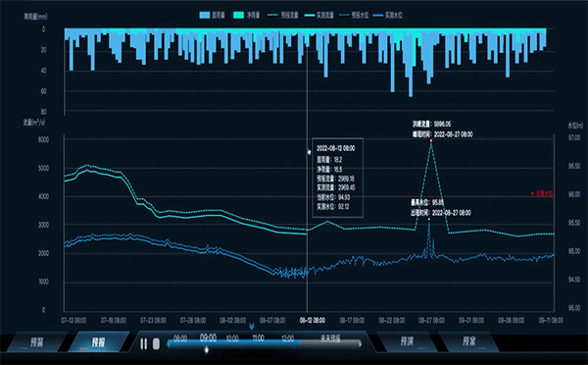Viewport: 588px width, 365px height.
Task: Toggle the 净雨量 legend swatch
Action: 239,15
